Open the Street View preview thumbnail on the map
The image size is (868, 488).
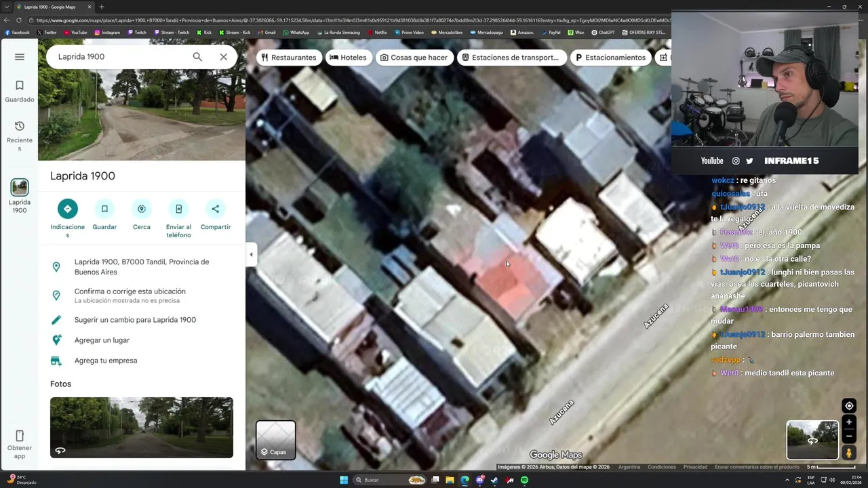click(x=812, y=440)
